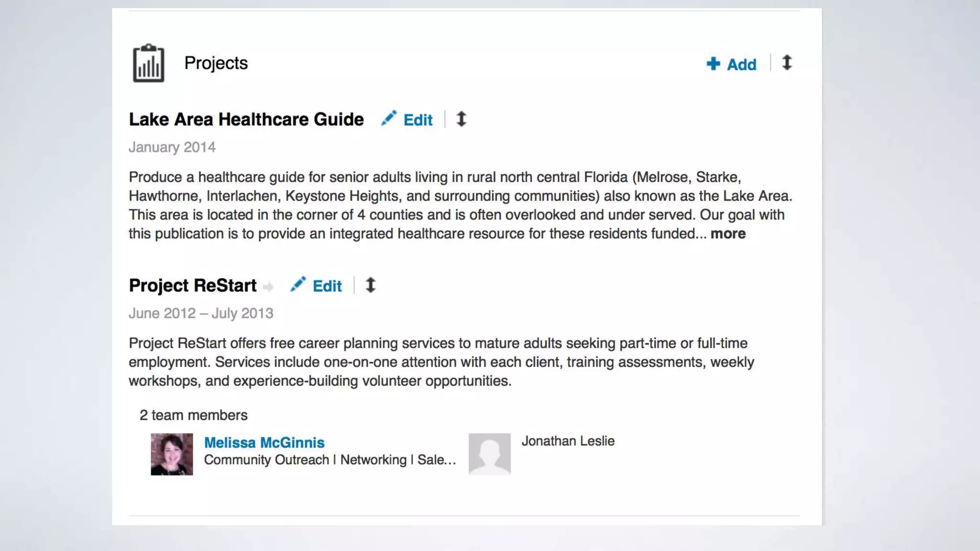Click pencil icon beside Lake Area Healthcare Guide
This screenshot has width=980, height=551.
tap(389, 118)
